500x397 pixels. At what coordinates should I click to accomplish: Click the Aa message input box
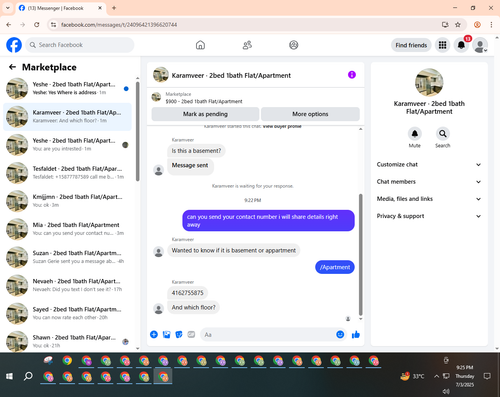pos(268,334)
